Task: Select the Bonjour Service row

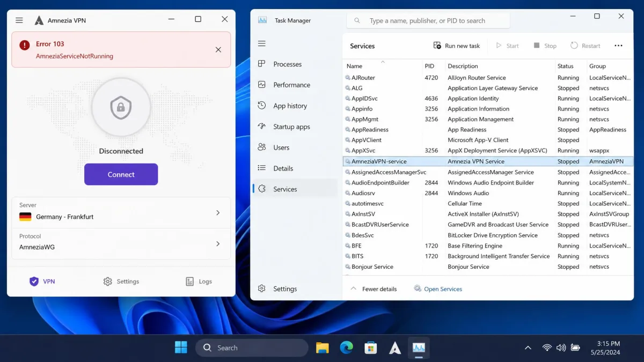Action: coord(488,267)
